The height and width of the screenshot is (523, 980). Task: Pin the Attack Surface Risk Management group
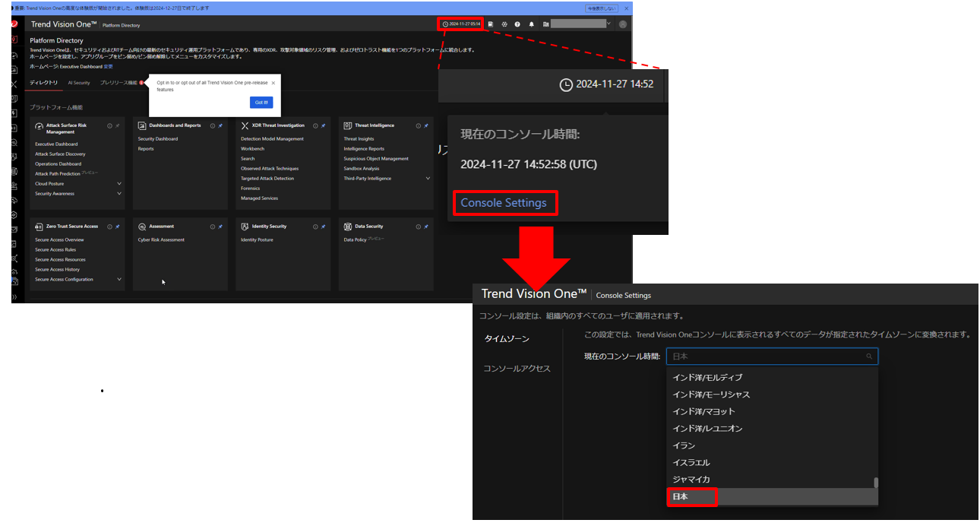pos(118,125)
